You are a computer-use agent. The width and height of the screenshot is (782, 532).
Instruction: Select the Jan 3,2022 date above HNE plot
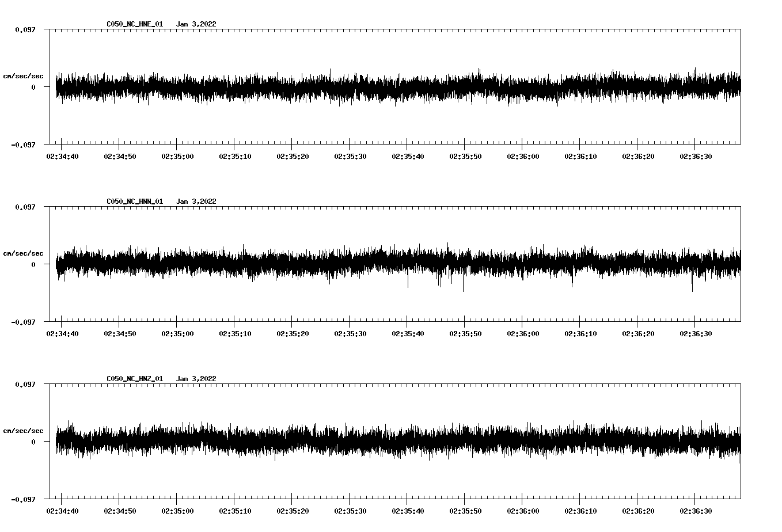196,24
